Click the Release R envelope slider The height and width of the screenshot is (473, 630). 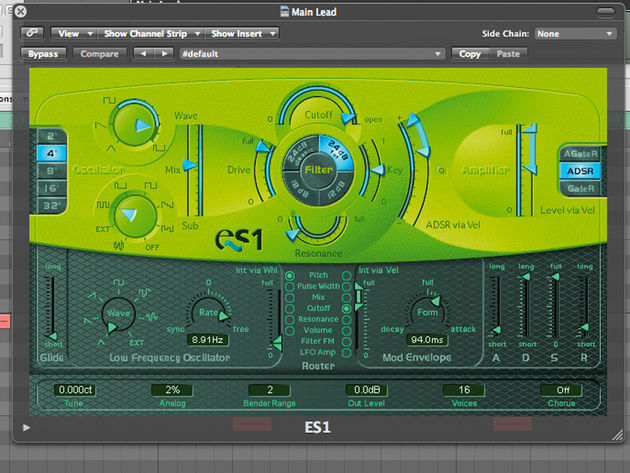coord(585,305)
